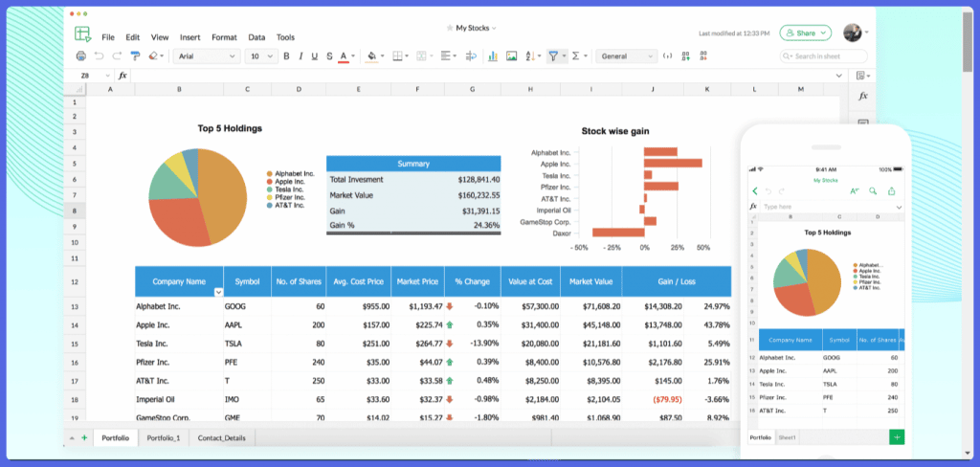The image size is (980, 467).
Task: Select the Paint Format tool
Action: pyautogui.click(x=135, y=56)
